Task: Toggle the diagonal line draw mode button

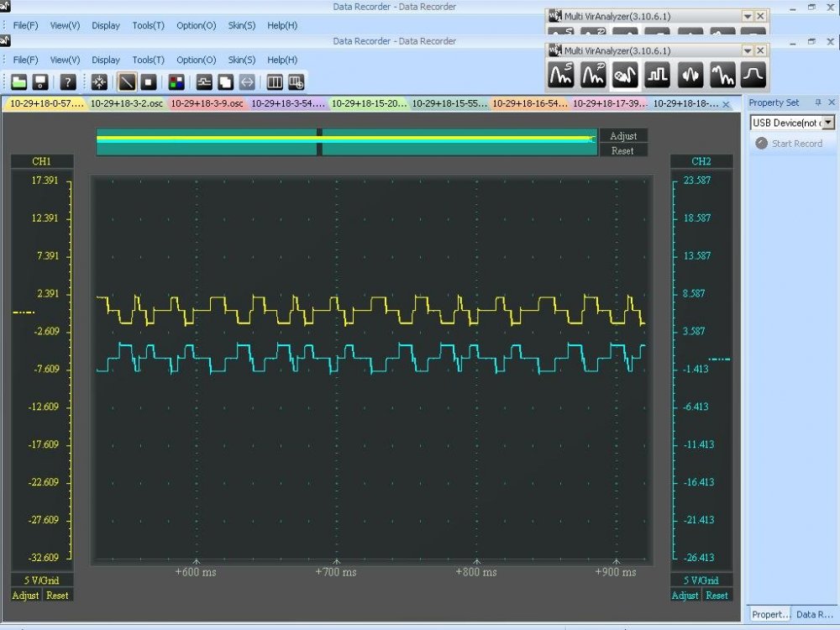Action: click(127, 82)
